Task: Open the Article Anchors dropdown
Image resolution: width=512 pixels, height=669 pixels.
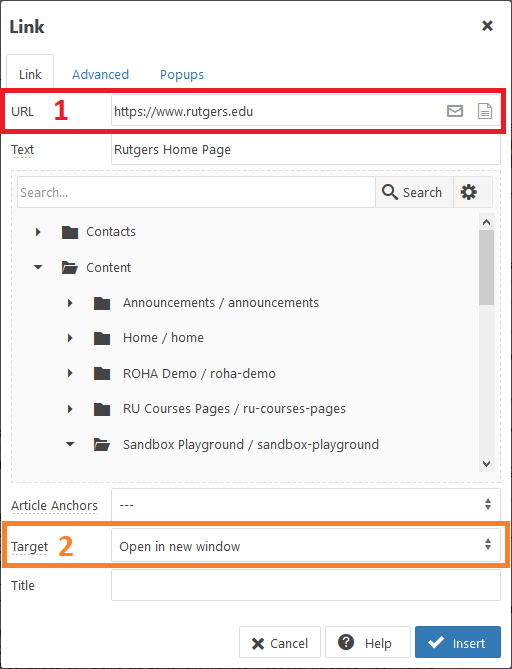Action: pos(306,504)
